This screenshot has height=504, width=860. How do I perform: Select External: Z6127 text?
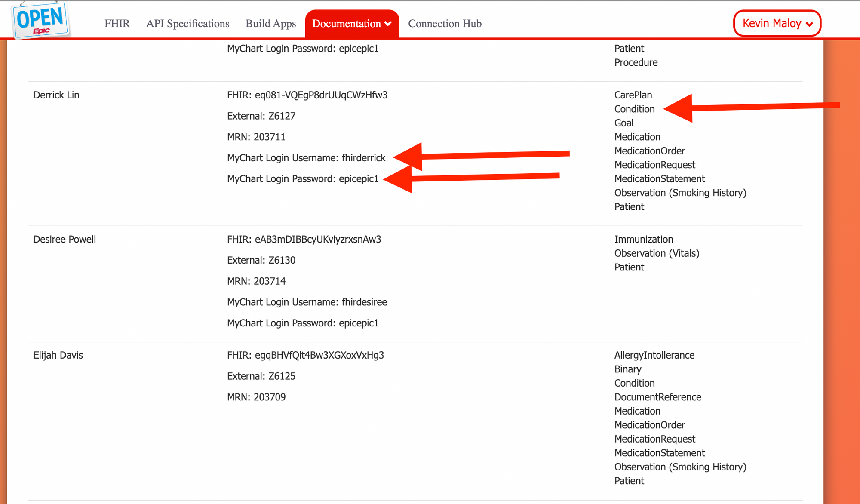coord(261,116)
